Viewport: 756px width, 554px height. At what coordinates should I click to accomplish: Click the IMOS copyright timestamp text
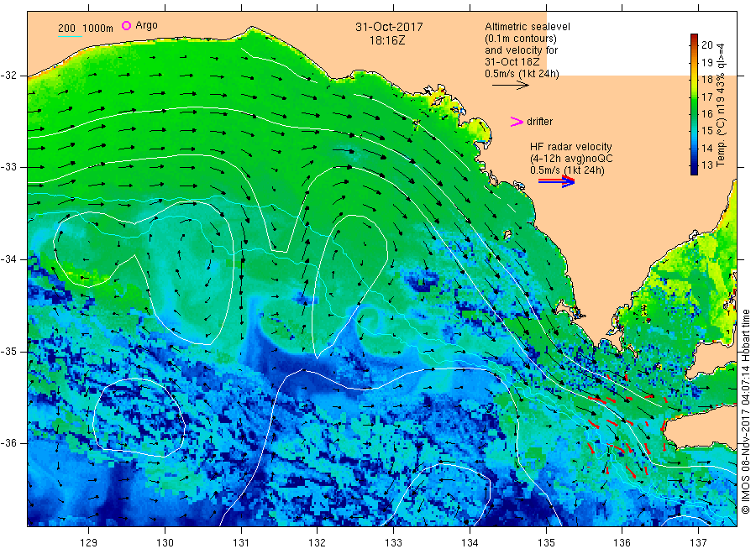pos(745,412)
